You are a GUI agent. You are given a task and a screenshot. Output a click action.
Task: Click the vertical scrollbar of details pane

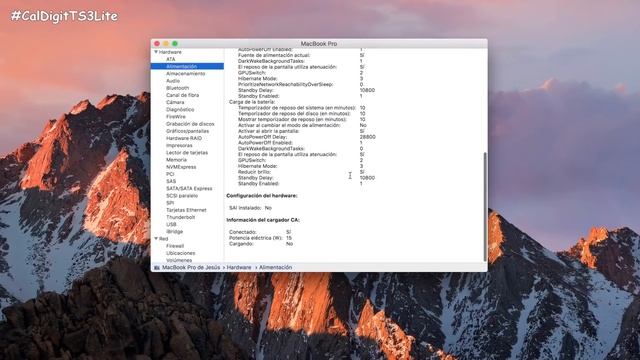[485, 206]
